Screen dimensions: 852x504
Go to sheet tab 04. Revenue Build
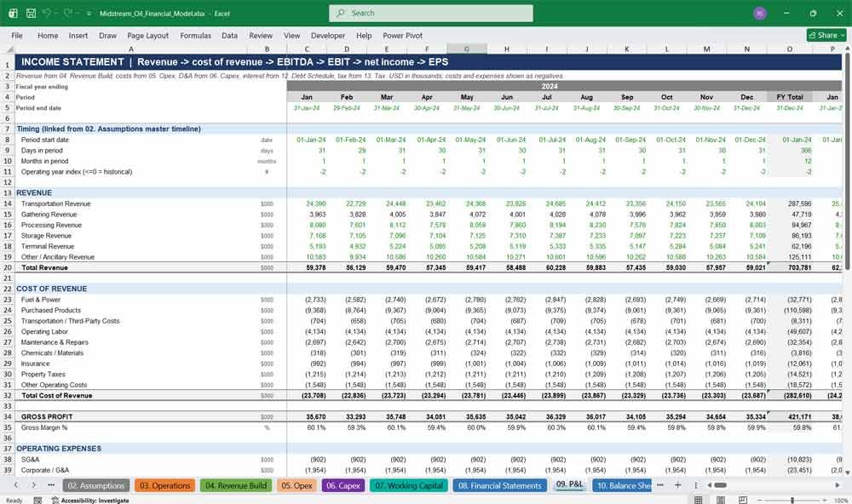[x=236, y=485]
